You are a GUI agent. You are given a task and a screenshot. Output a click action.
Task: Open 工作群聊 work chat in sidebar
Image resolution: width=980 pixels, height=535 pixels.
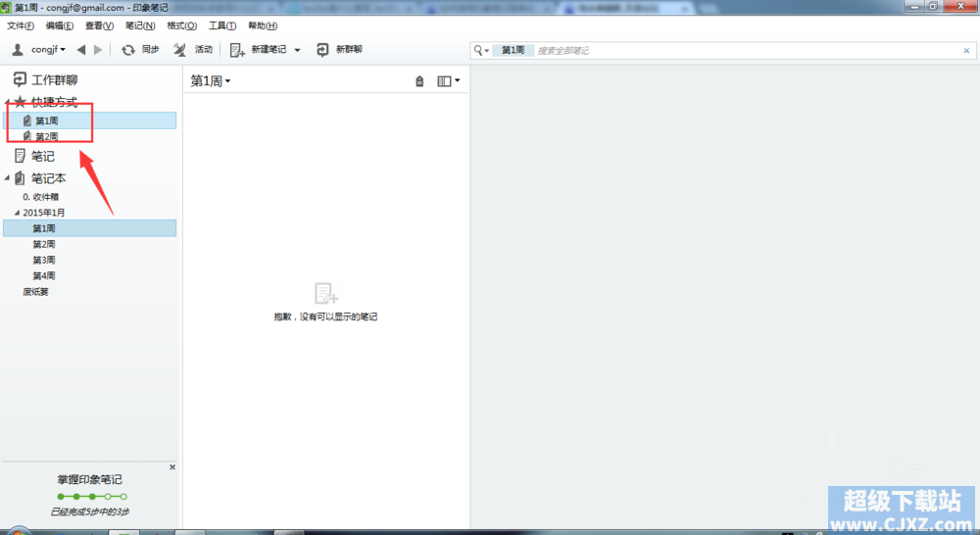pos(46,80)
